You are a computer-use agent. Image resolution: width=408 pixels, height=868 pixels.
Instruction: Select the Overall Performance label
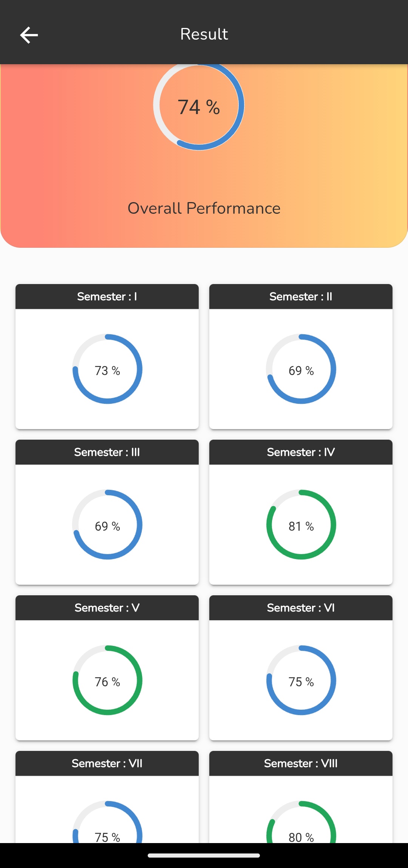coord(204,208)
